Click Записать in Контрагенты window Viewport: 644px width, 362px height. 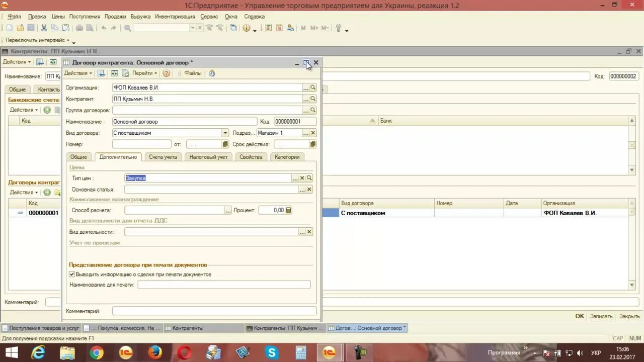coord(601,316)
